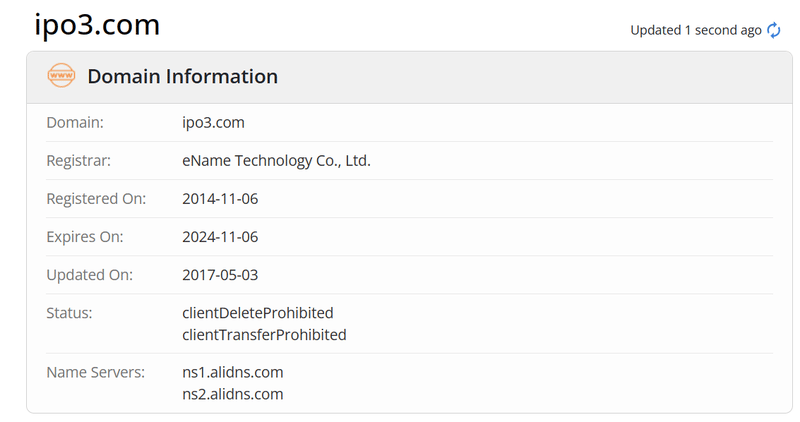Select the ipo3.com domain value
This screenshot has width=800, height=422.
(213, 122)
